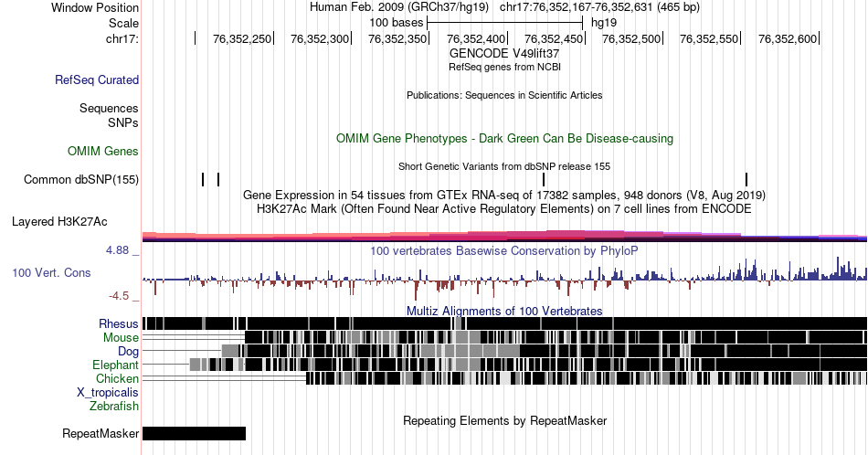Select the Dog species label
The height and width of the screenshot is (455, 868).
(x=129, y=351)
